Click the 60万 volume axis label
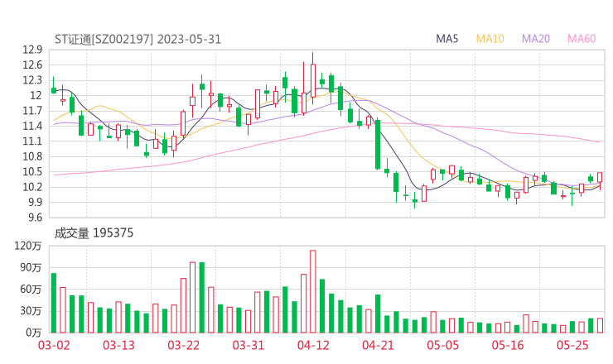The width and height of the screenshot is (613, 364). click(31, 290)
